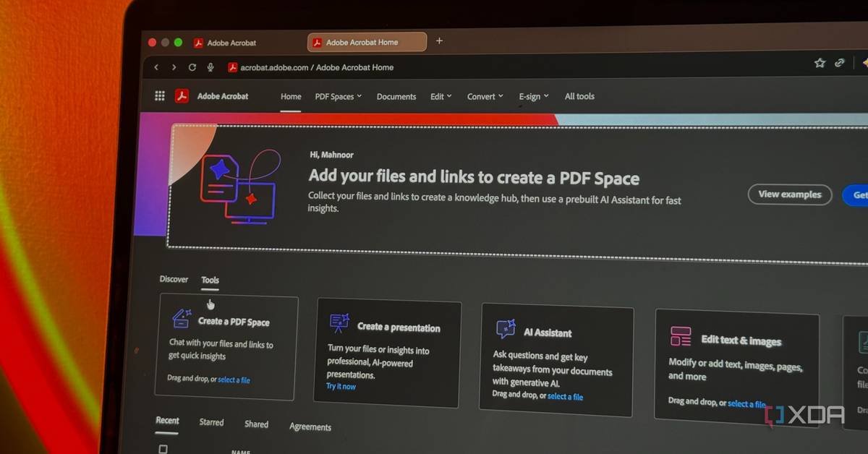Click the AI Assistant chat icon
868x454 pixels.
tap(506, 330)
